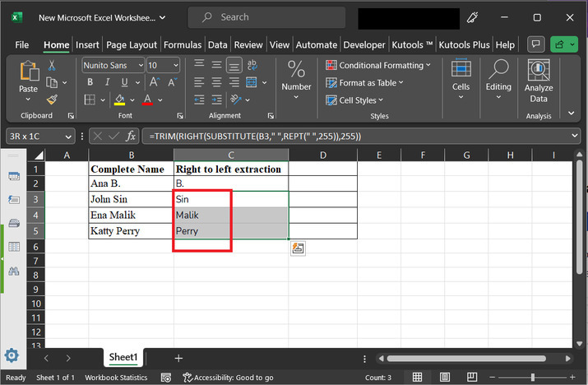Apply the yellow fill color
The image size is (588, 385).
(x=119, y=100)
